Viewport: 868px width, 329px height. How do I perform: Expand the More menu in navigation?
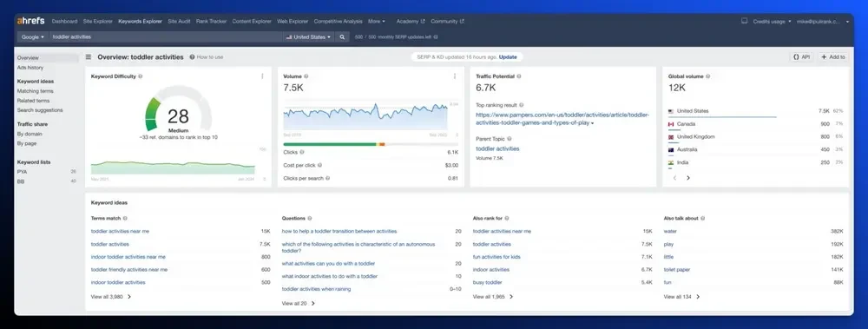point(377,21)
